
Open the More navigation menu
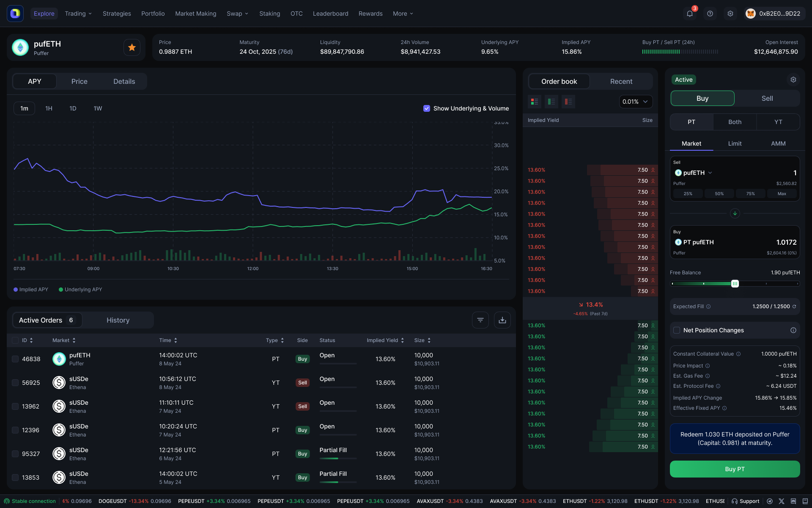[x=402, y=13]
